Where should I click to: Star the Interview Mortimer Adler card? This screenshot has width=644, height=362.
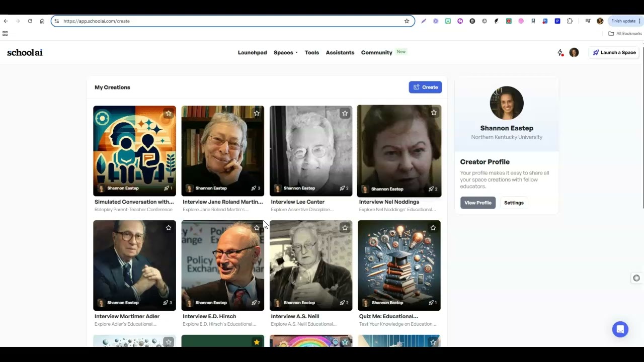click(x=169, y=228)
